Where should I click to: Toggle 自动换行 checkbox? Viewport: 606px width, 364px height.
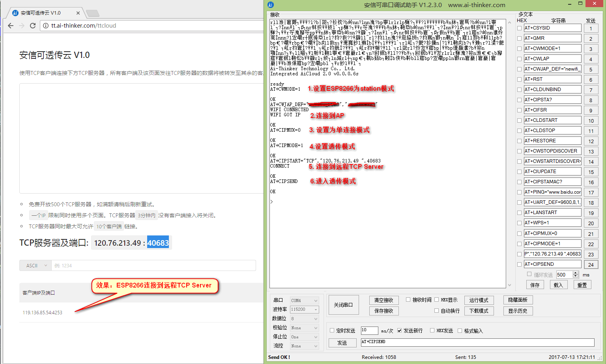point(437,311)
